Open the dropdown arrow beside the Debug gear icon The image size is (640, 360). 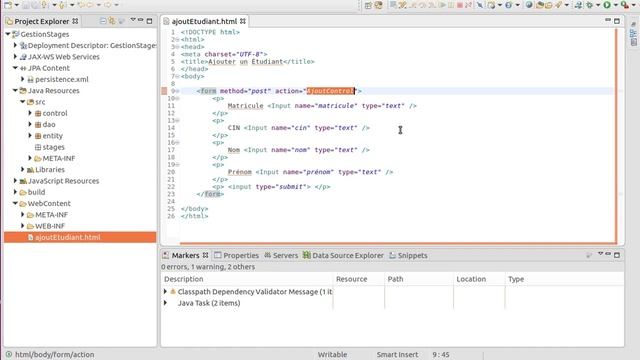(598, 5)
